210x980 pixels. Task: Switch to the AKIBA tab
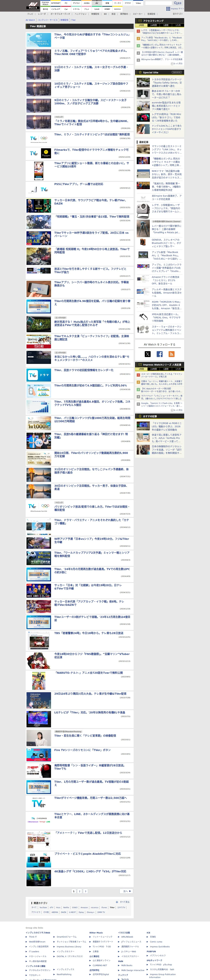click(87, 3)
